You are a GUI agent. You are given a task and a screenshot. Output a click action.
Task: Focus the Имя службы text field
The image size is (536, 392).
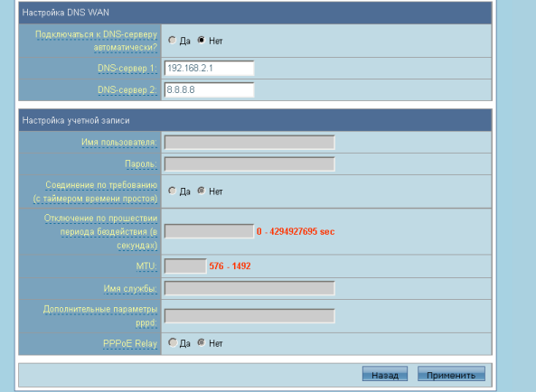pyautogui.click(x=249, y=288)
